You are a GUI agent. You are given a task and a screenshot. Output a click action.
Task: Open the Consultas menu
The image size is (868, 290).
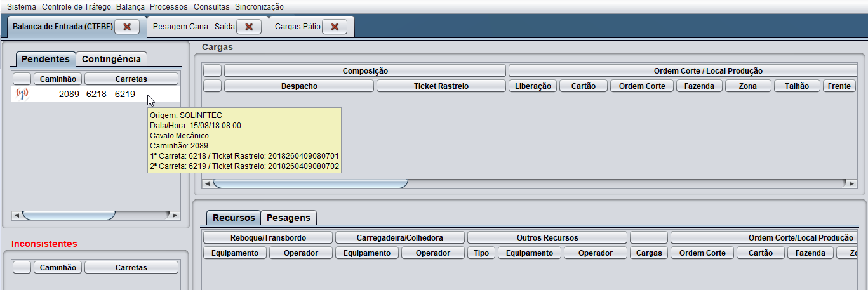point(211,7)
